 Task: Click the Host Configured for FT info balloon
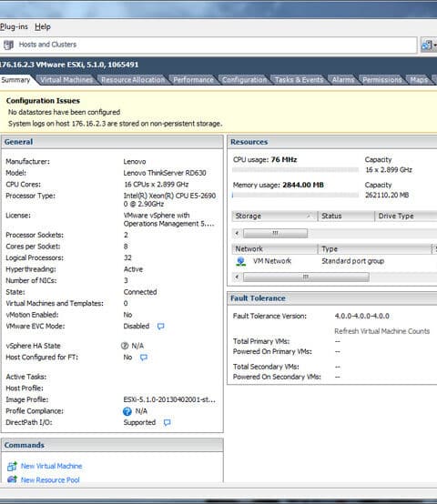pos(144,358)
